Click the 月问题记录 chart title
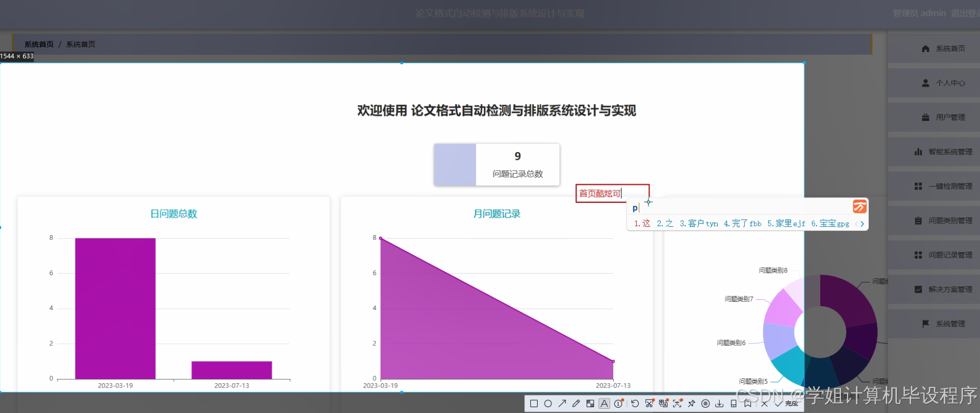 (x=497, y=214)
